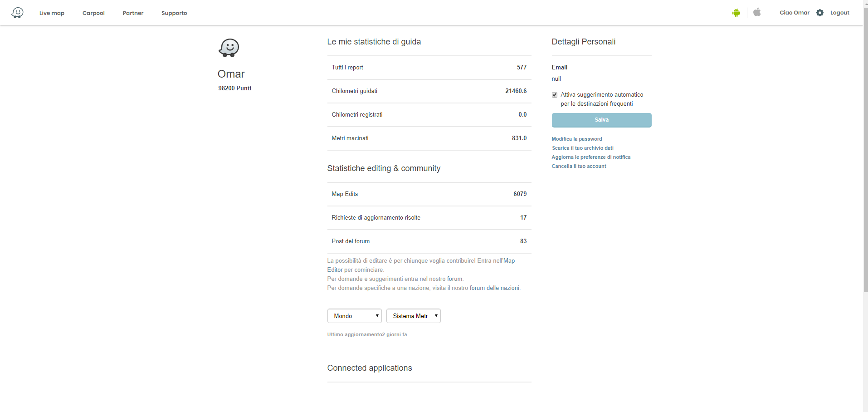This screenshot has width=868, height=412.
Task: Click Scarica il tuo archivio dati
Action: coord(583,148)
